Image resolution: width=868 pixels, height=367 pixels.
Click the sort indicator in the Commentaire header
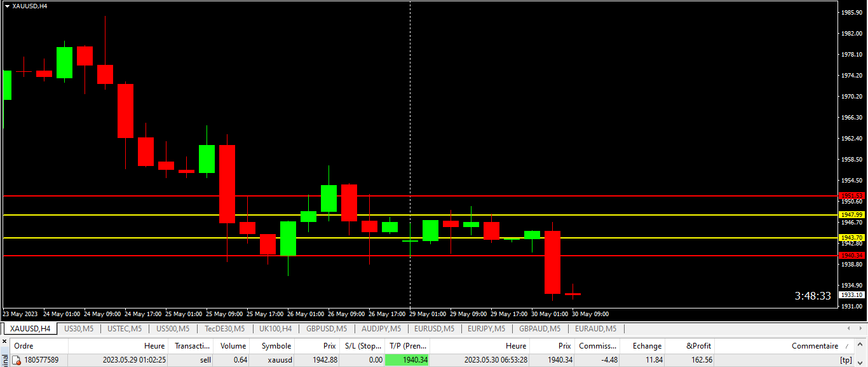(846, 346)
